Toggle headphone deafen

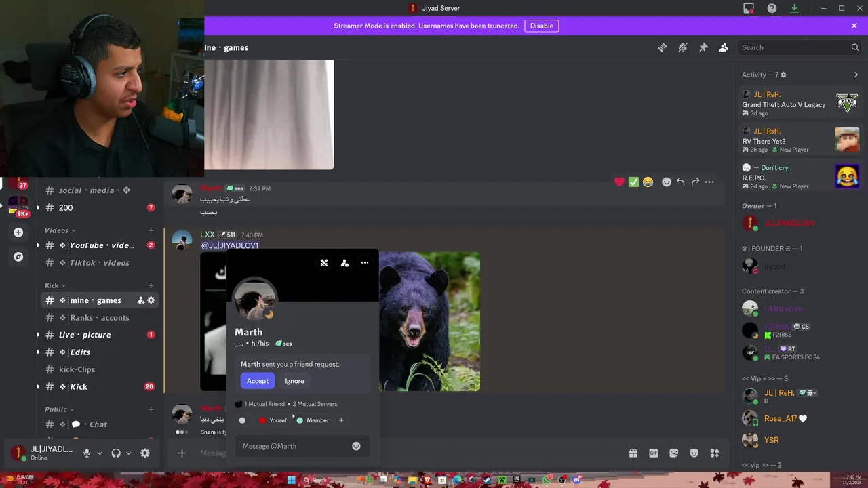tap(116, 453)
